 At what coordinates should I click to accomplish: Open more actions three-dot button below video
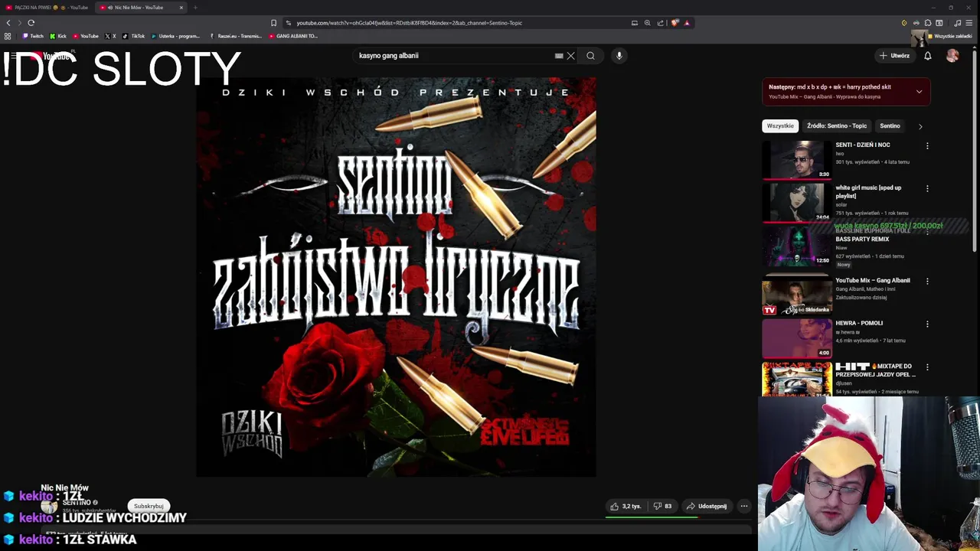pyautogui.click(x=744, y=506)
